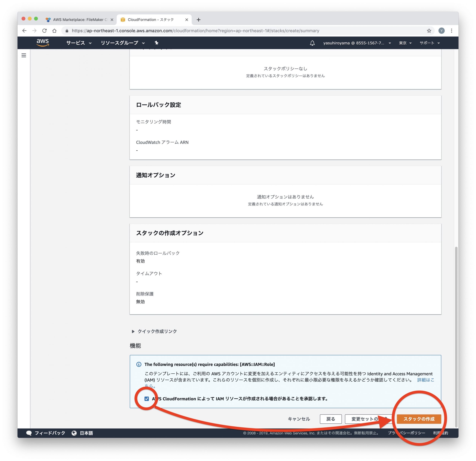Click the browser address bar URL
The image size is (476, 461).
point(195,31)
